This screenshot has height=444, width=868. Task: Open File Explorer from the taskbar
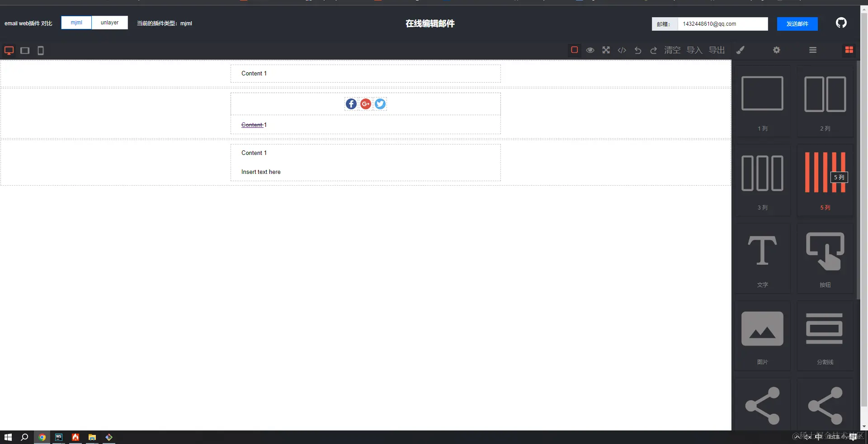coord(92,437)
